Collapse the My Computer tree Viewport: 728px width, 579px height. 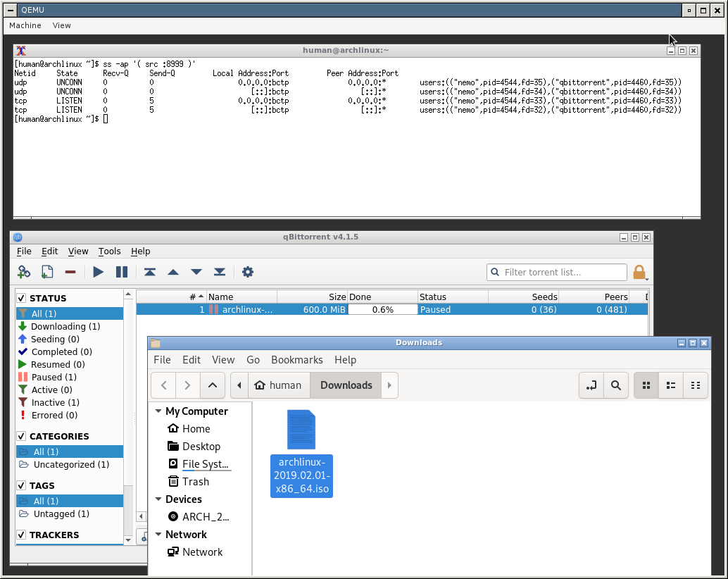pyautogui.click(x=158, y=411)
